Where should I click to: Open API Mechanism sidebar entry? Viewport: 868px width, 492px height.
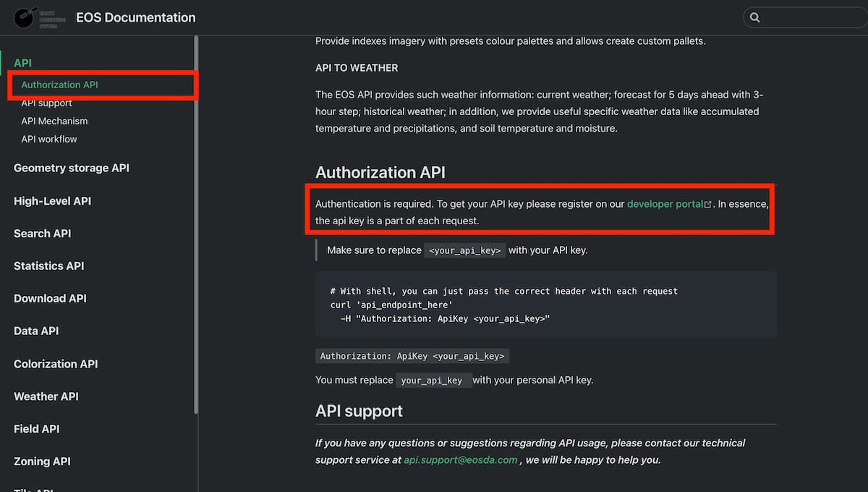(54, 121)
